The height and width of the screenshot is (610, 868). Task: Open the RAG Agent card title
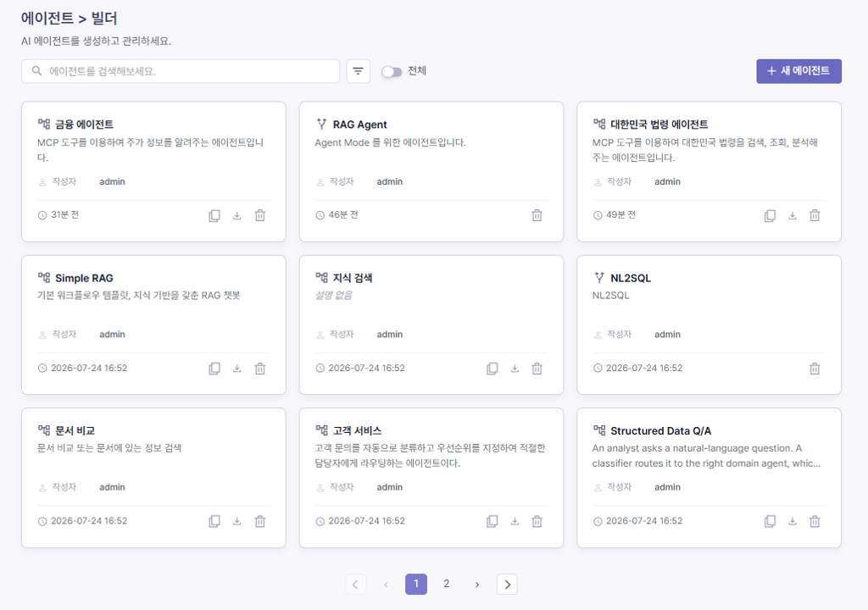click(359, 125)
